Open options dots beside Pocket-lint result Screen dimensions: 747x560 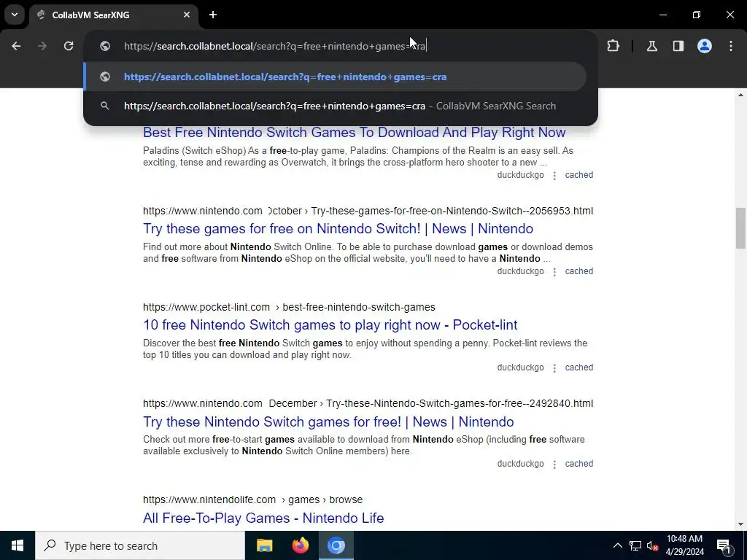point(554,368)
